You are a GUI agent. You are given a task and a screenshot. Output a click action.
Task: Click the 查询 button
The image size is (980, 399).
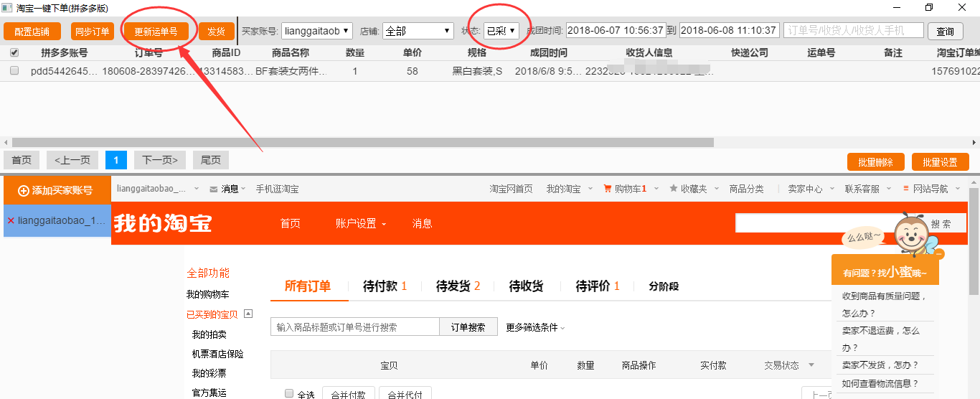point(946,32)
